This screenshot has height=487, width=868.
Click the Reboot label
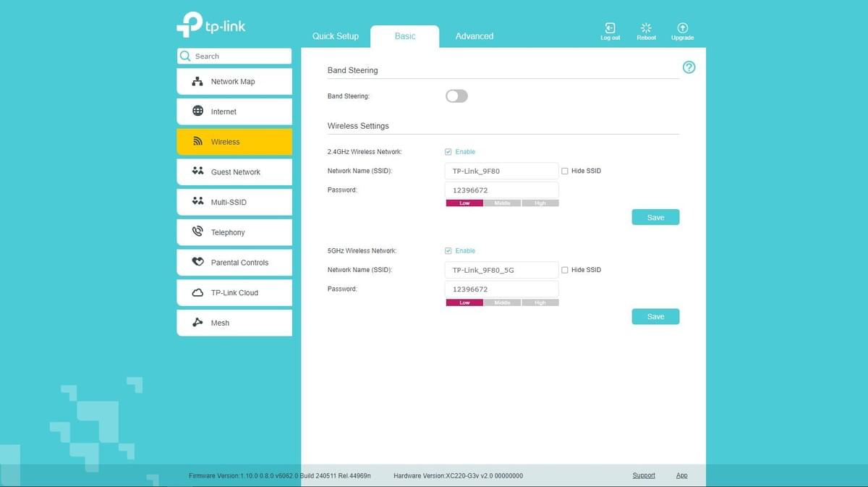(647, 38)
